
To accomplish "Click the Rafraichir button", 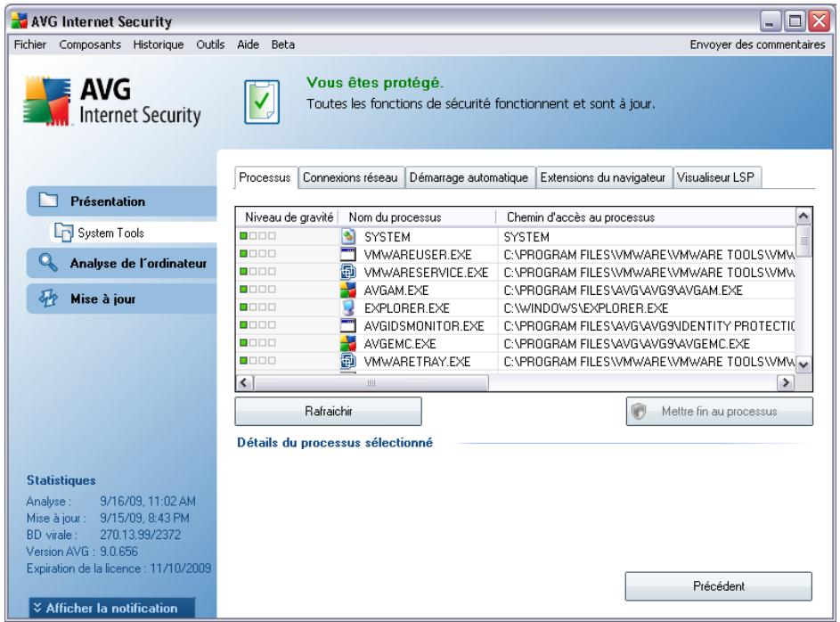I will tap(328, 411).
